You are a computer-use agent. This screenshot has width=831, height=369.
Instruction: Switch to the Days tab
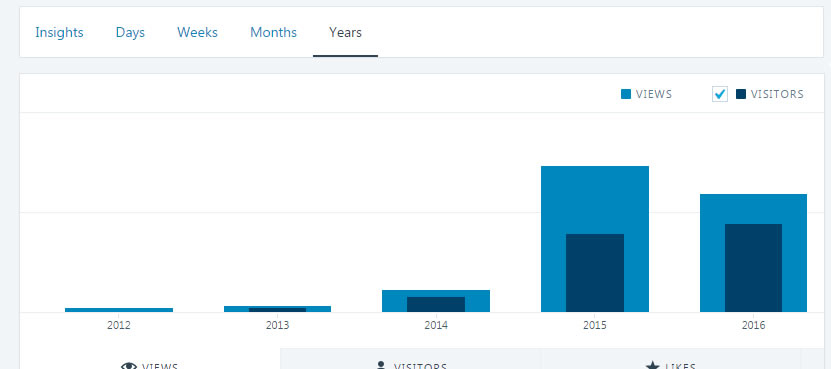130,32
